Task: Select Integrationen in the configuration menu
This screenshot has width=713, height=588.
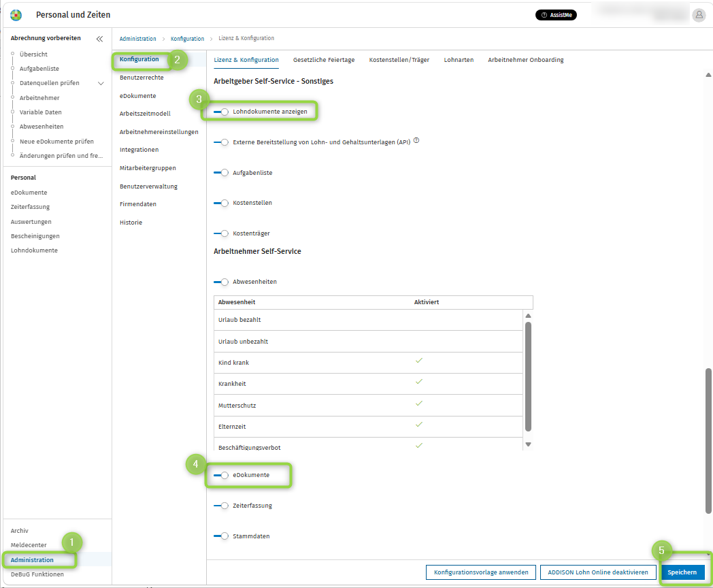Action: [139, 150]
